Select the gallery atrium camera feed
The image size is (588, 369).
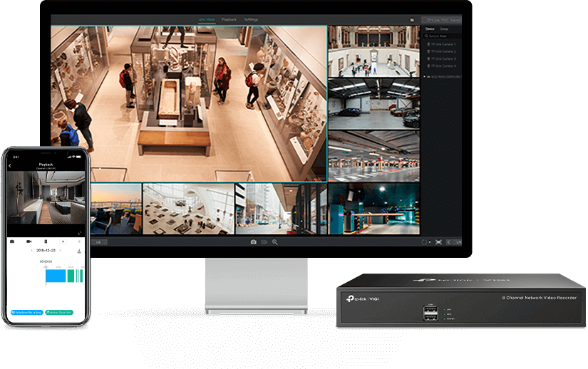click(x=374, y=51)
